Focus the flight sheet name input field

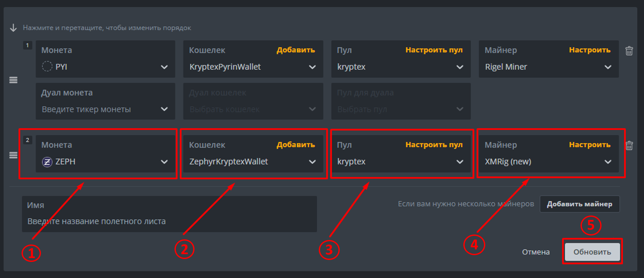click(169, 214)
